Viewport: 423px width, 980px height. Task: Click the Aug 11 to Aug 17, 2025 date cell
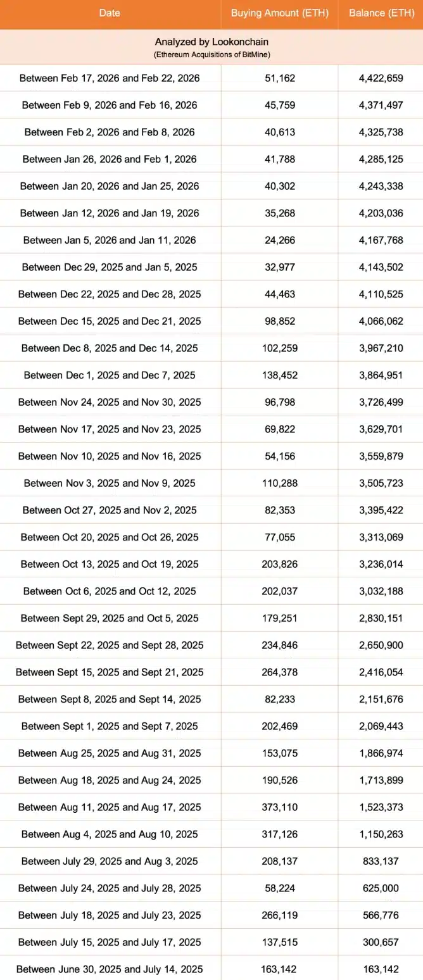tap(110, 807)
